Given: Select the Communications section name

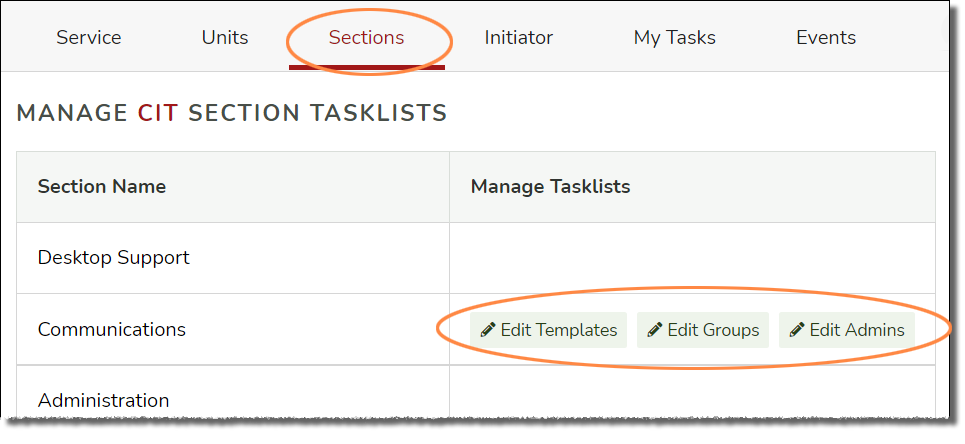Looking at the screenshot, I should [x=111, y=329].
